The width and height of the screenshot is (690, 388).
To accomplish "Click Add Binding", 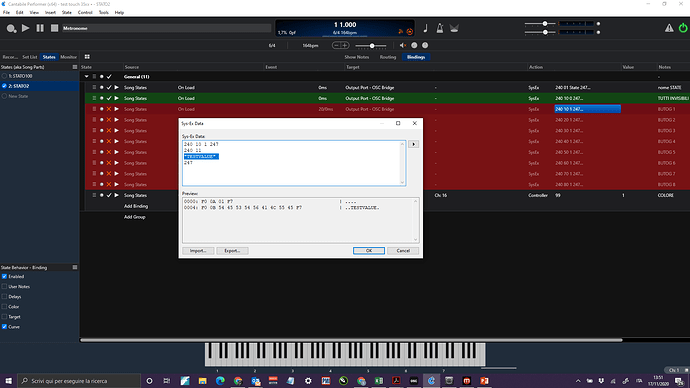I will tap(136, 206).
